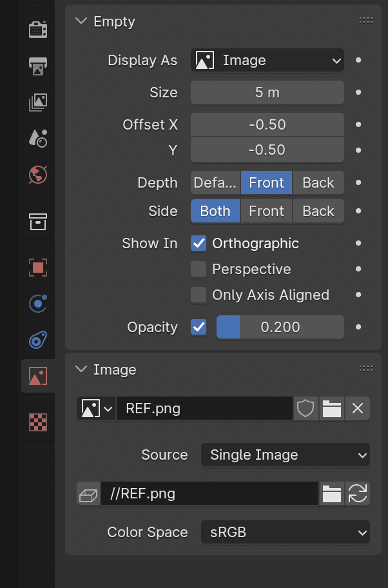388x588 pixels.
Task: Open the Output properties tab
Action: point(38,66)
